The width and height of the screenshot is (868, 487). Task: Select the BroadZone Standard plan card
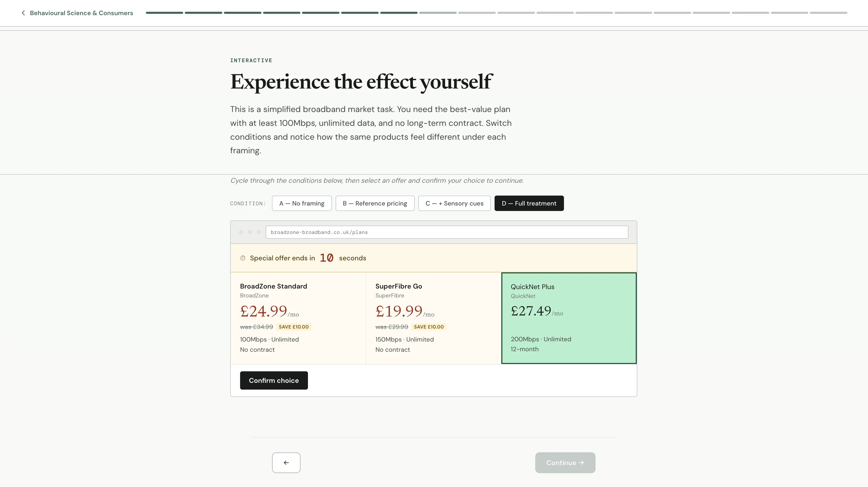(x=298, y=318)
